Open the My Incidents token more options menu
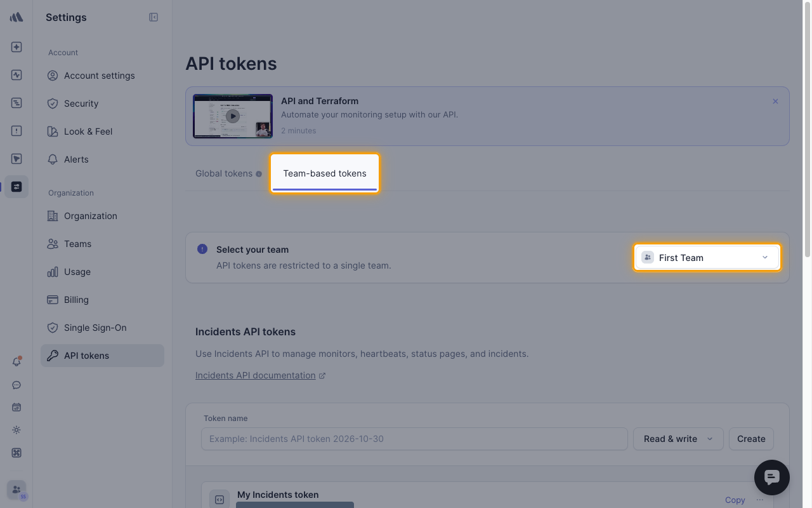This screenshot has height=508, width=812. coord(760,500)
